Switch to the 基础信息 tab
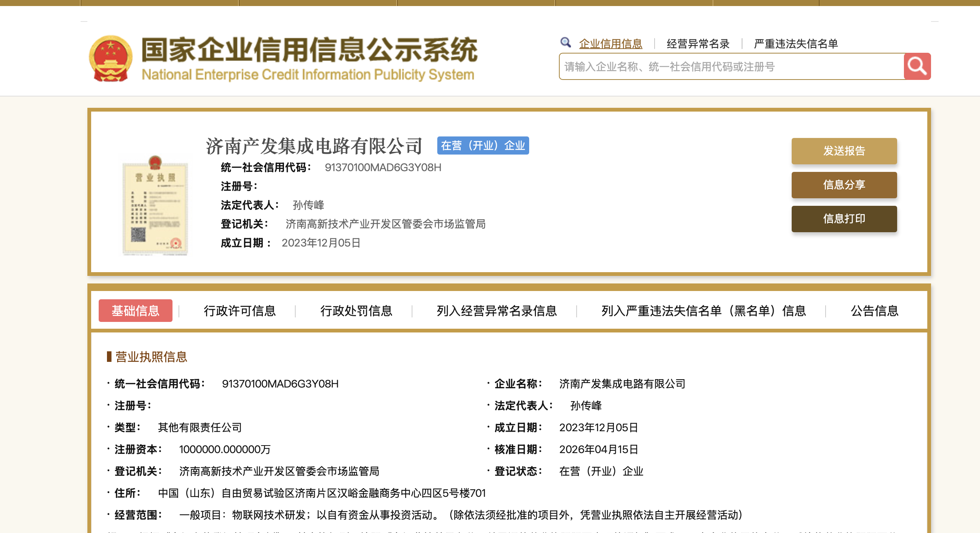This screenshot has height=533, width=980. coord(136,311)
